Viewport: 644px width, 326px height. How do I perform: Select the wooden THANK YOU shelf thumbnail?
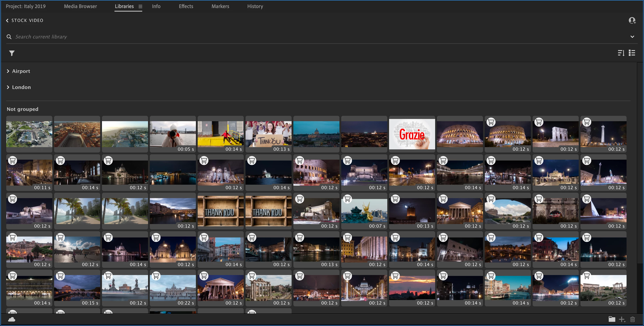pyautogui.click(x=220, y=211)
